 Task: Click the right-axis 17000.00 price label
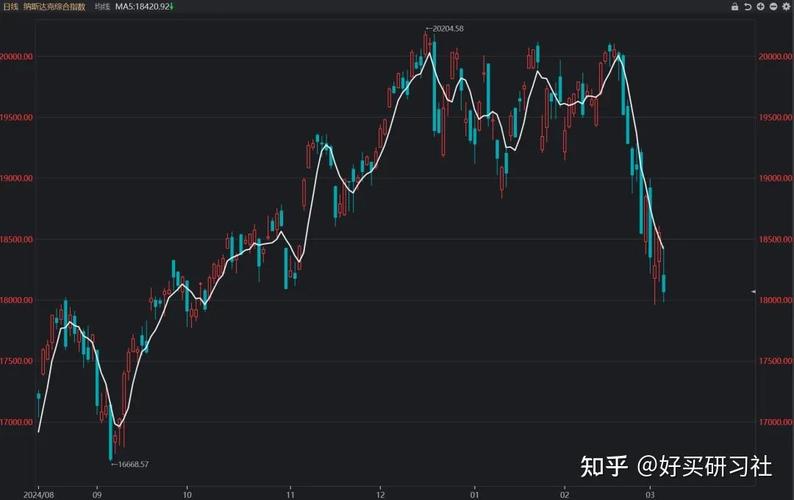click(x=775, y=422)
